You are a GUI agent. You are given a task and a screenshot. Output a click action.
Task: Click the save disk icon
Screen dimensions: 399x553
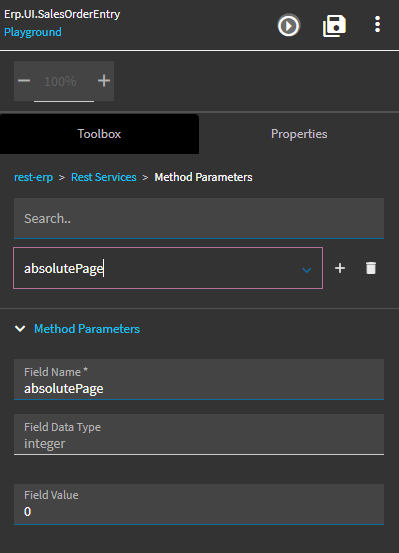tap(334, 26)
